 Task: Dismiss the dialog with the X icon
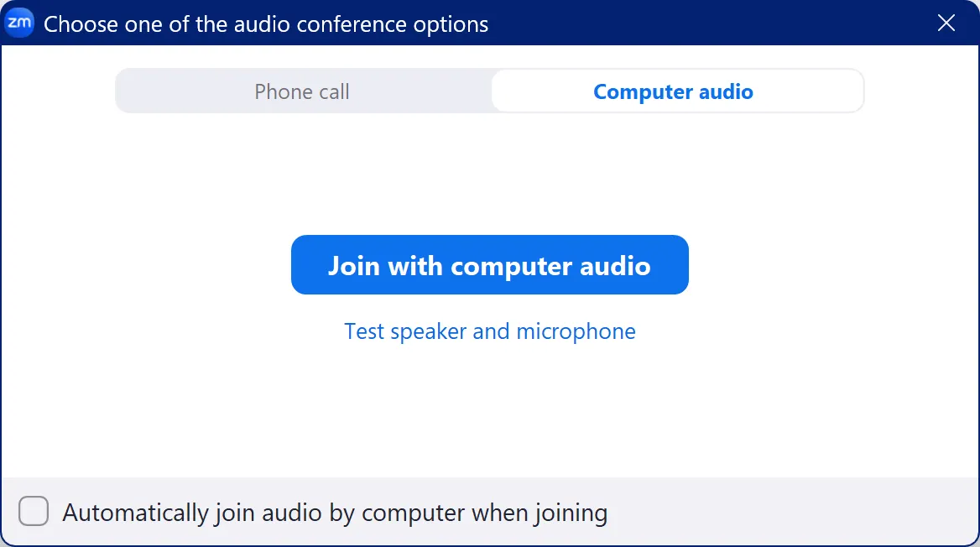[946, 23]
